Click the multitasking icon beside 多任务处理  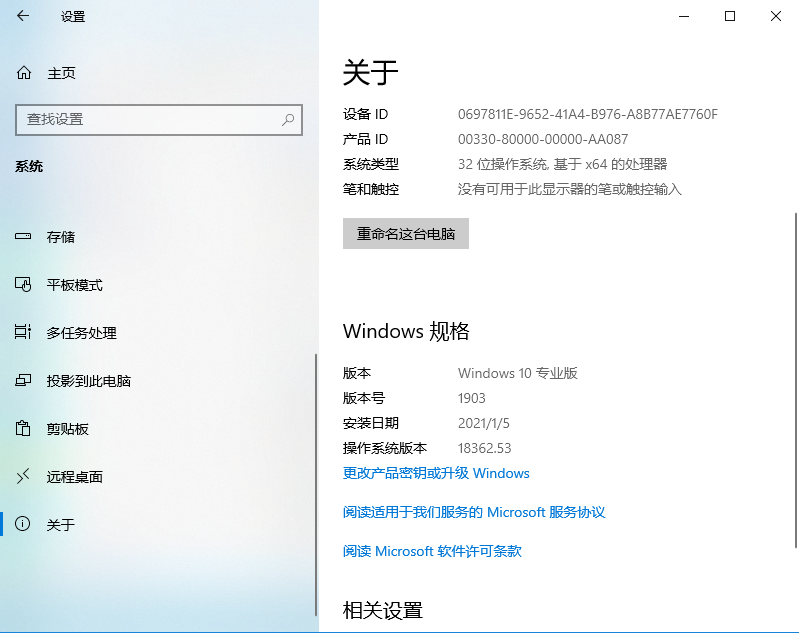pyautogui.click(x=23, y=332)
